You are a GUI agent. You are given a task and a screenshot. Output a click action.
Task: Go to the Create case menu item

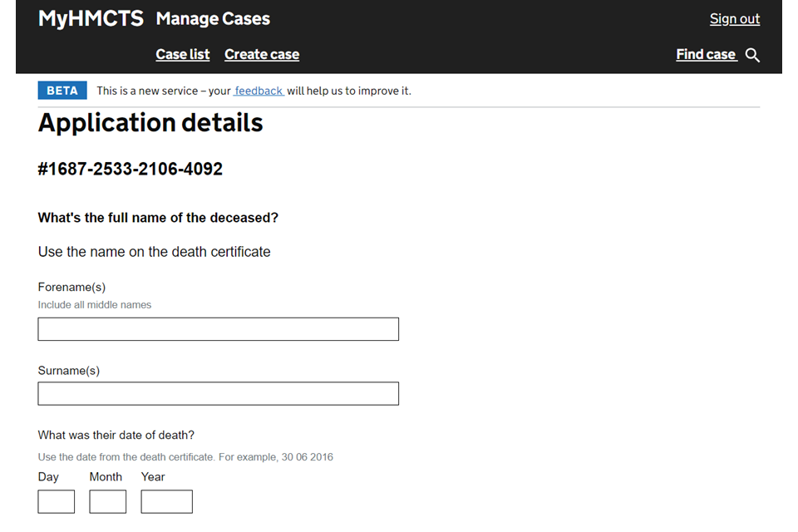(262, 54)
